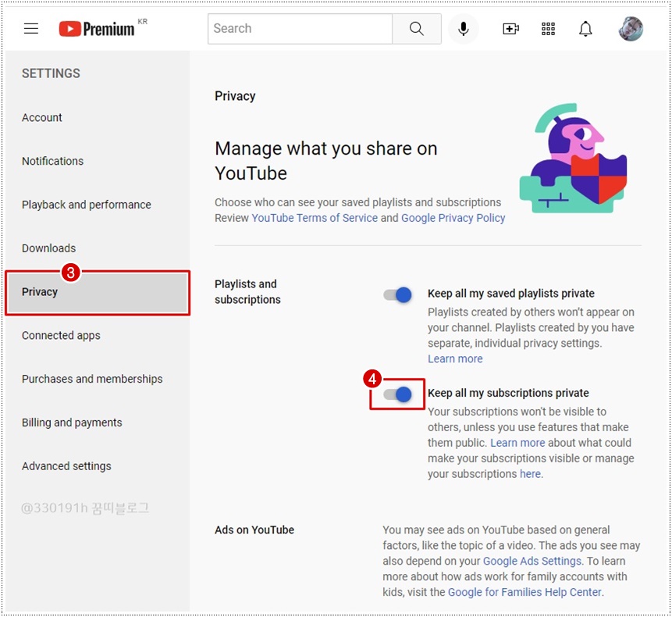Start voice search with microphone

[x=464, y=29]
